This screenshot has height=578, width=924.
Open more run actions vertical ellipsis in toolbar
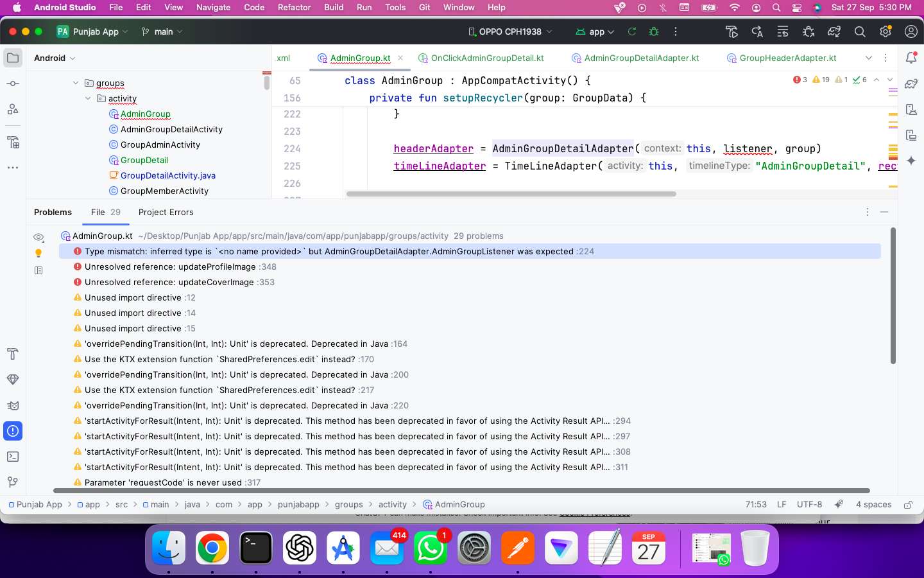pyautogui.click(x=676, y=31)
